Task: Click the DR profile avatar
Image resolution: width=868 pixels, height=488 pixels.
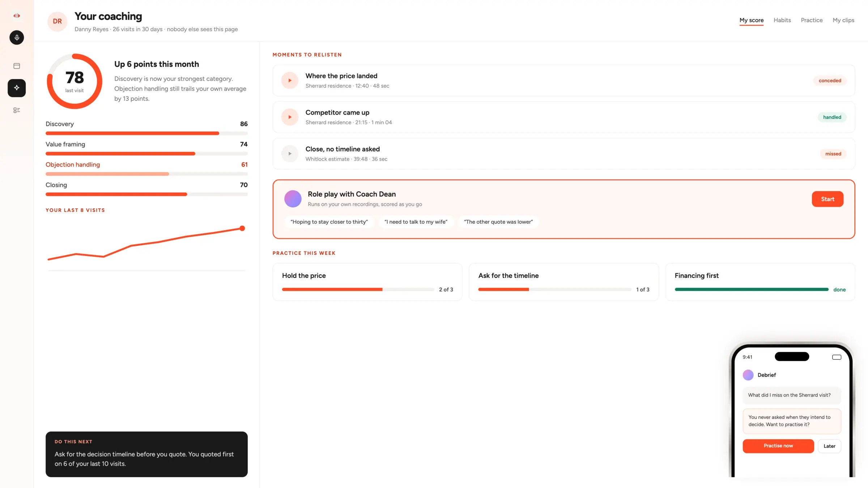Action: click(x=57, y=21)
